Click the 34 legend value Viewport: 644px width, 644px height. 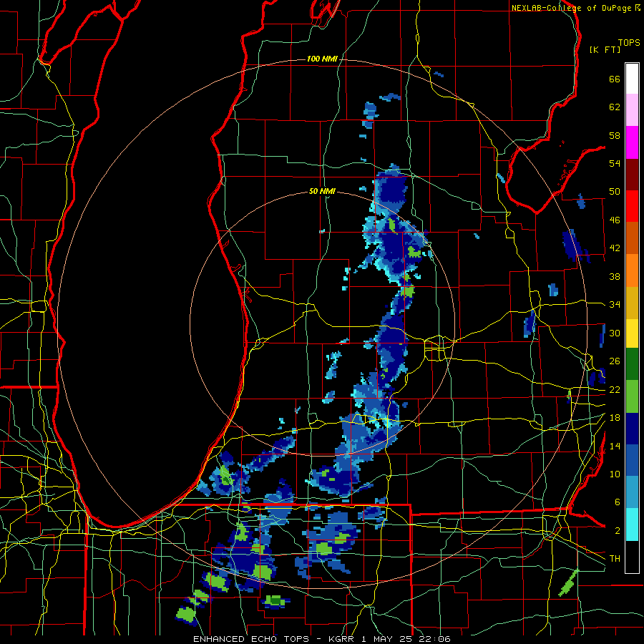point(615,305)
